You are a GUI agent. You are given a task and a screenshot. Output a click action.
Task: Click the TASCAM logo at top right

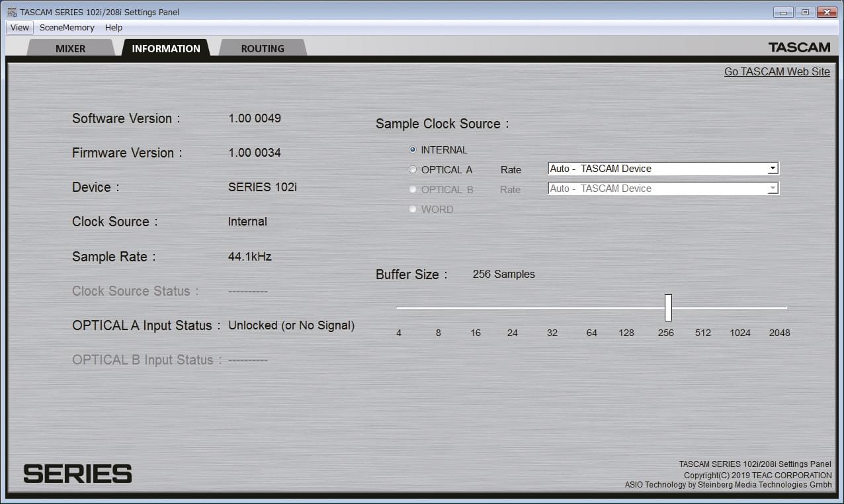799,48
